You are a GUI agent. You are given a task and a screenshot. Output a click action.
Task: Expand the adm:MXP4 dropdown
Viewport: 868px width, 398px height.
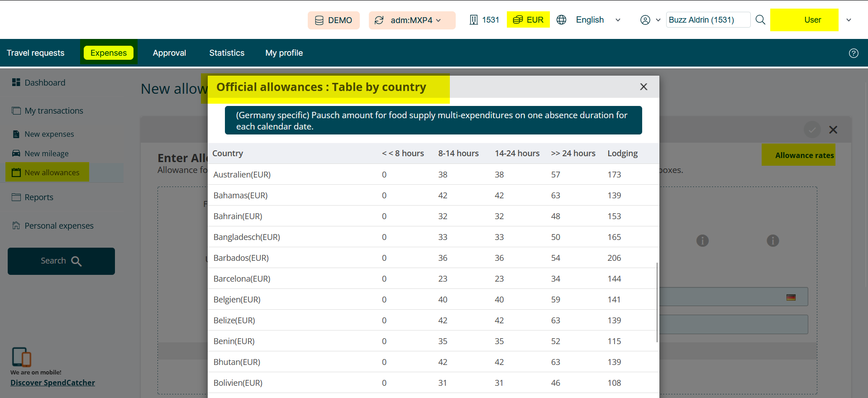[x=412, y=20]
